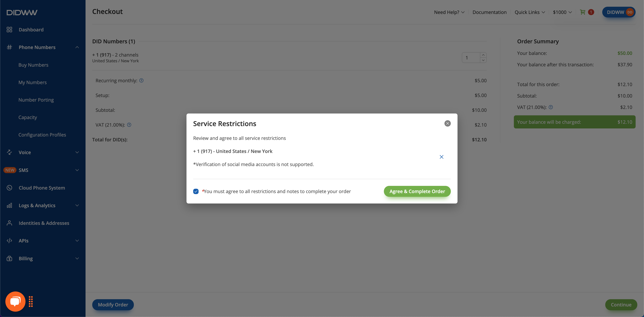The width and height of the screenshot is (644, 317).
Task: Open Cloud Phone System in the sidebar
Action: (42, 188)
